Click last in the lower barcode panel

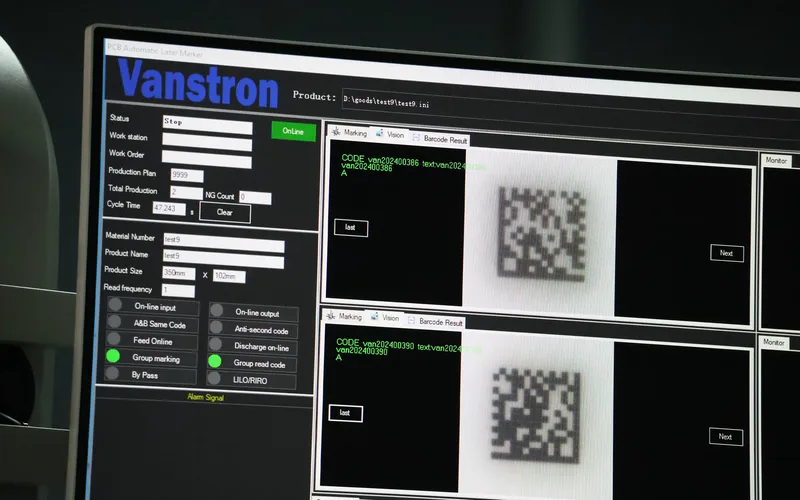point(346,413)
